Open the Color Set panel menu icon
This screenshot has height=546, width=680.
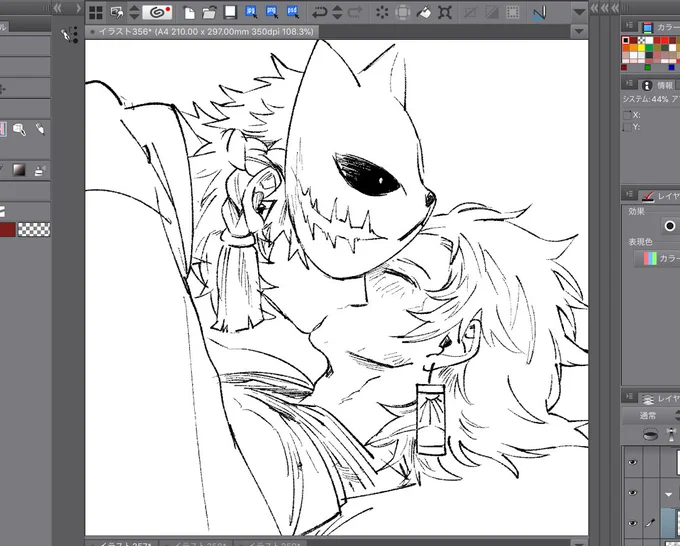pos(630,26)
